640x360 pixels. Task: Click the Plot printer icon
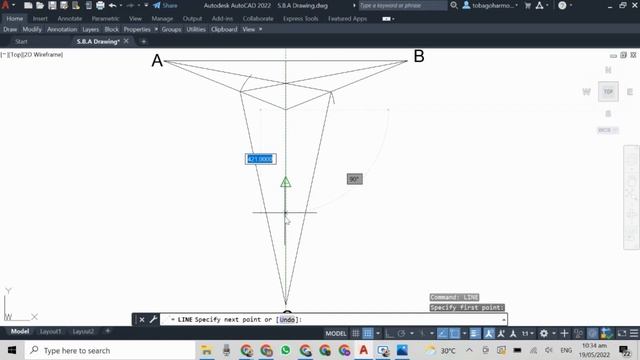point(100,5)
